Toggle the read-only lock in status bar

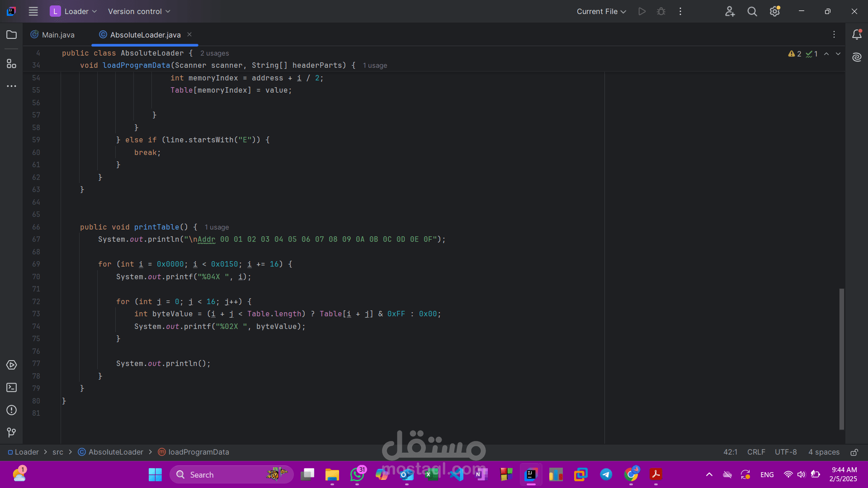[x=854, y=452]
